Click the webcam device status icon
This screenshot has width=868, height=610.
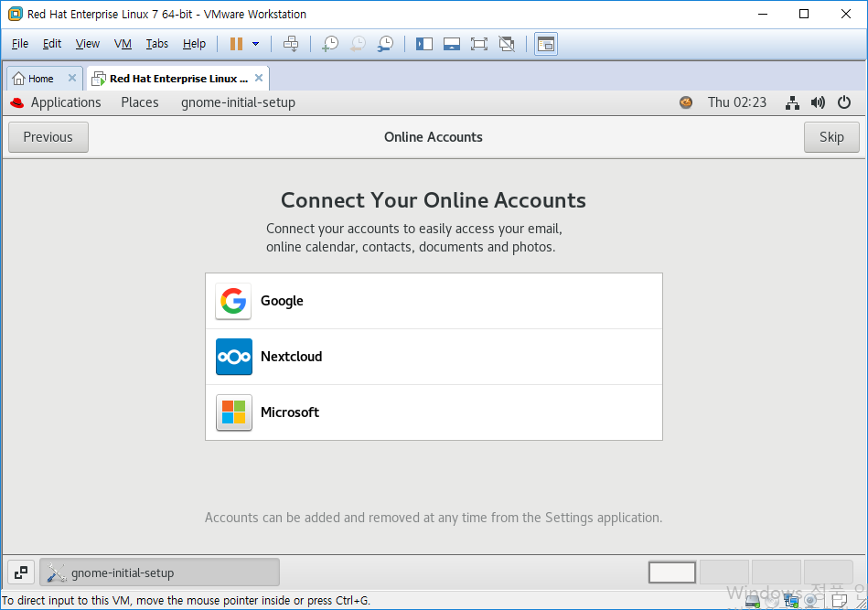point(811,601)
